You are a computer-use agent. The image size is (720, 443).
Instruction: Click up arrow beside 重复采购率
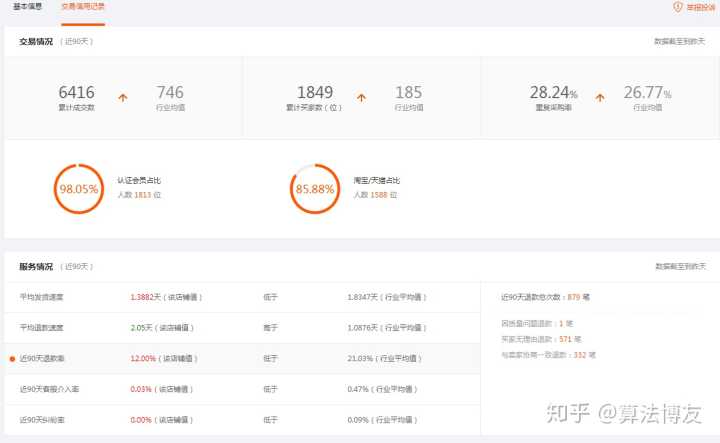600,97
